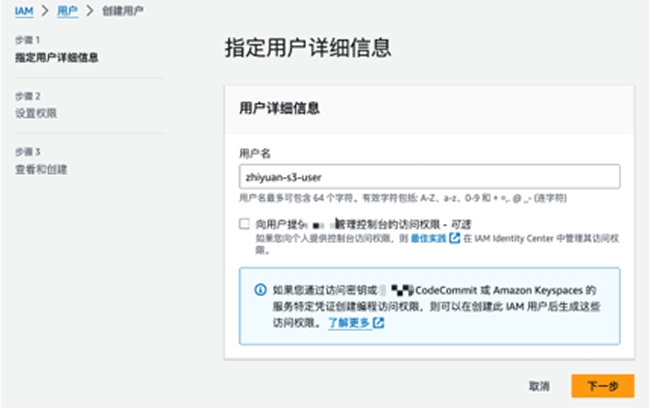
Task: Open the IAM breadcrumb link
Action: (24, 10)
